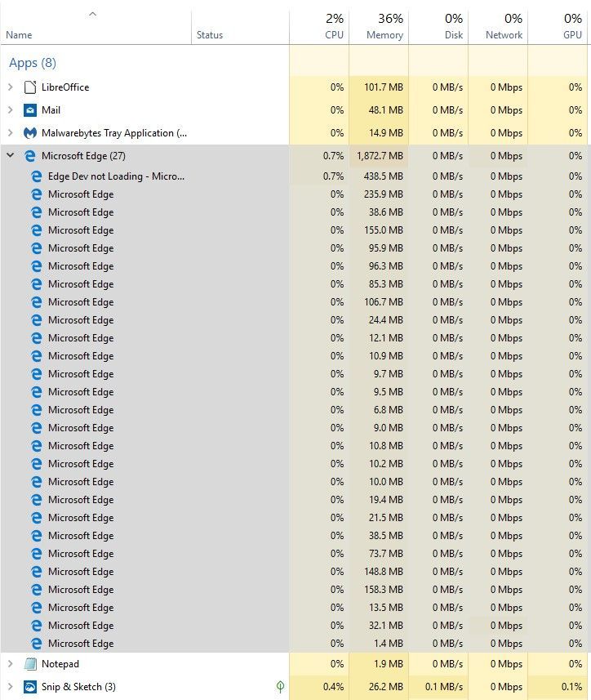This screenshot has width=591, height=700.
Task: Select the Malwarebytes Tray Application row
Action: pyautogui.click(x=295, y=133)
